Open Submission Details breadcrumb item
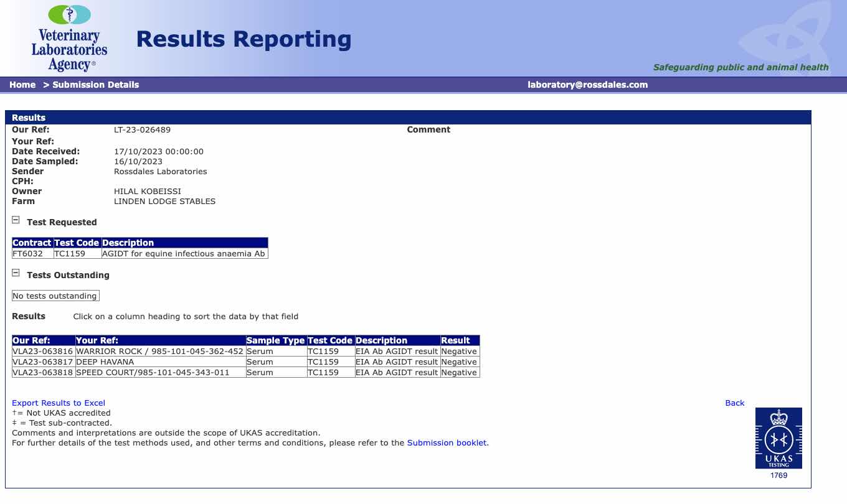847x504 pixels. [x=95, y=85]
